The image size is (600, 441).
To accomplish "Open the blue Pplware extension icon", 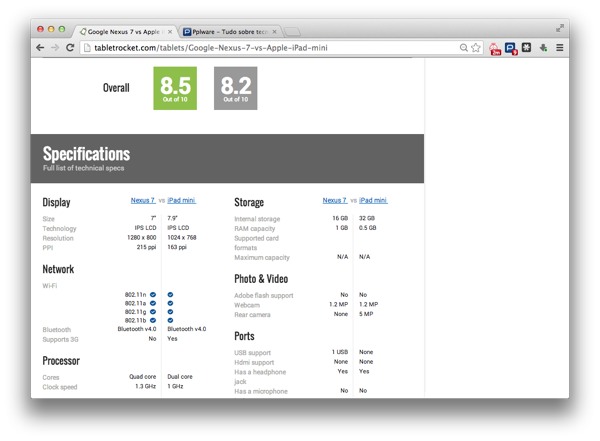I will pyautogui.click(x=511, y=48).
